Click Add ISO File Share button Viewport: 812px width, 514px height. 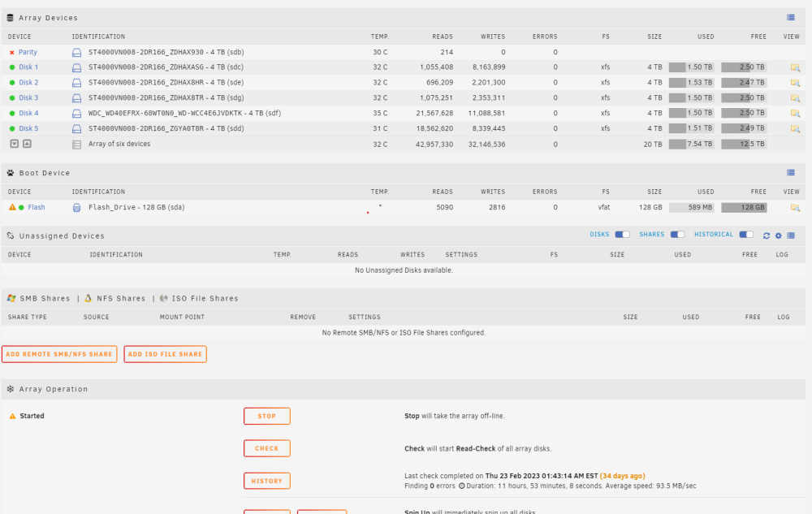pos(165,354)
